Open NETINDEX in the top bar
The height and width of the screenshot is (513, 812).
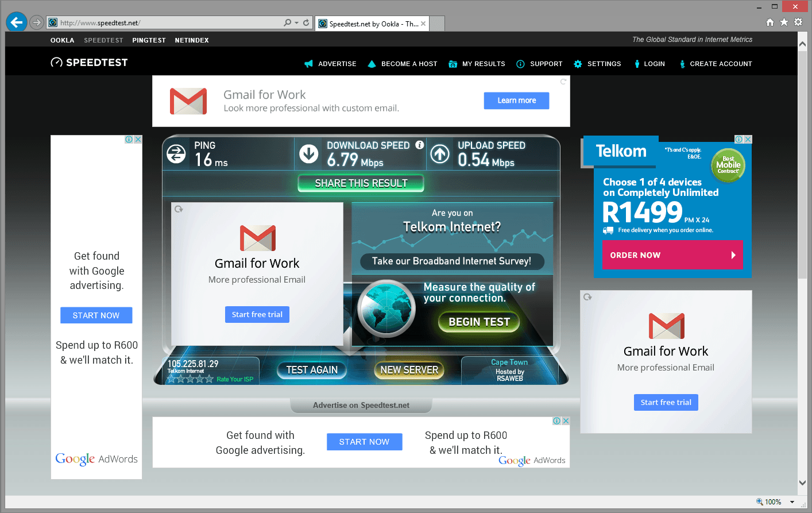tap(192, 40)
